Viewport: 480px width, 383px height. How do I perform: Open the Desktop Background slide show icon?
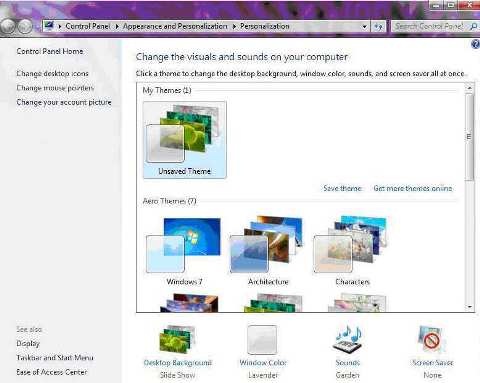177,340
